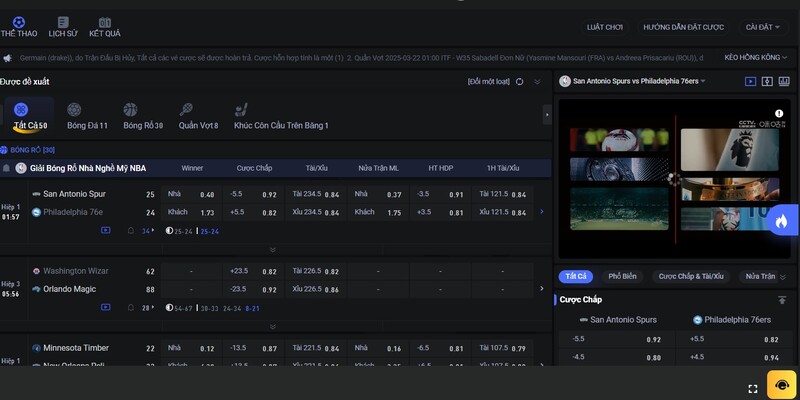800x400 pixels.
Task: Click the fullscreen icon at bottom right
Action: [752, 388]
